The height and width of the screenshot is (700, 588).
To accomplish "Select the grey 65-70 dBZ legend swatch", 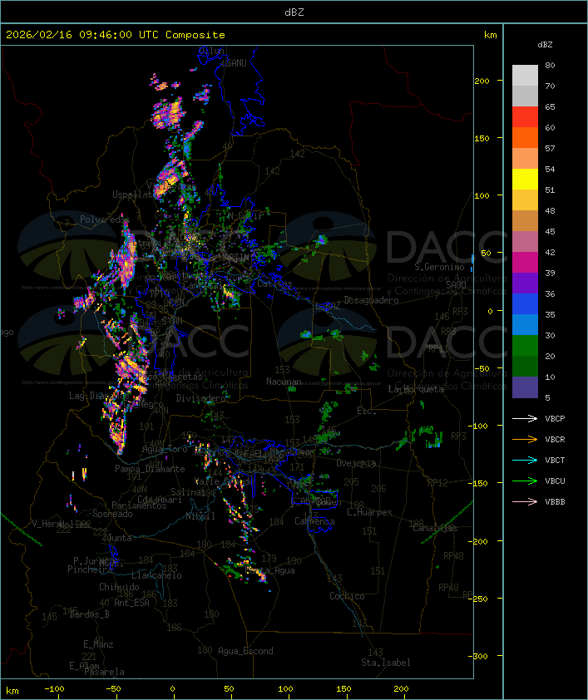I will pyautogui.click(x=525, y=96).
